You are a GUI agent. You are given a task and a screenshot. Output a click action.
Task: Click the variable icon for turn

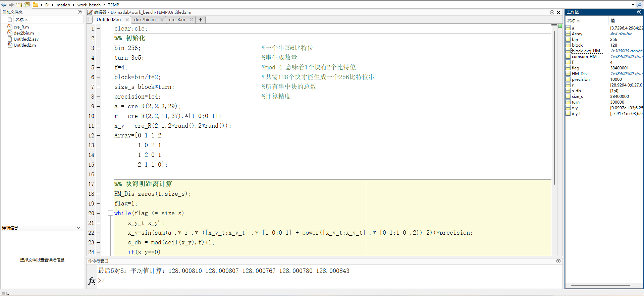tap(568, 102)
